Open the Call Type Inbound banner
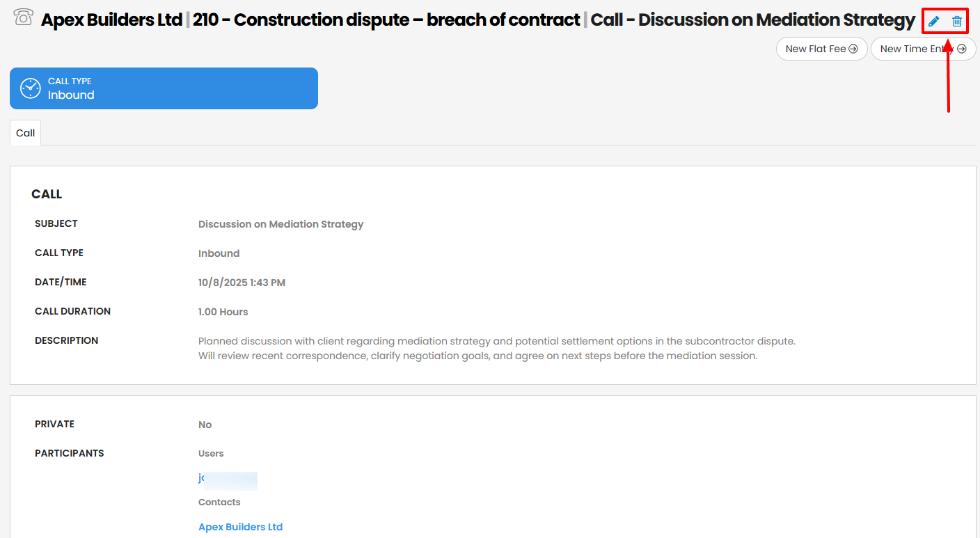 coord(164,88)
